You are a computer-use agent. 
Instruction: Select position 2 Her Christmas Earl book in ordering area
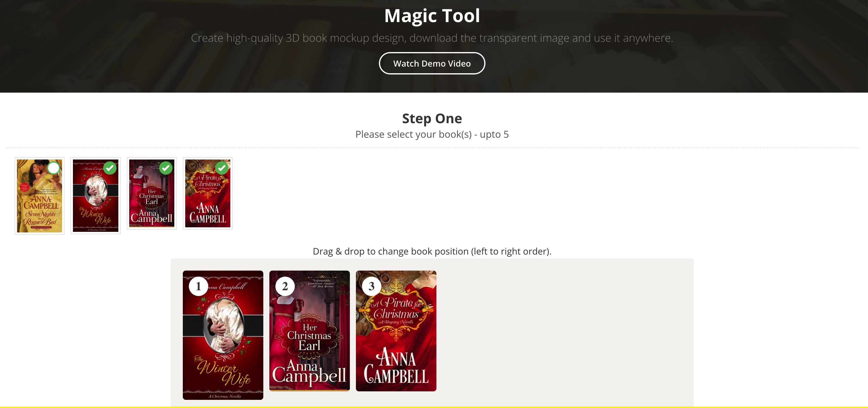[310, 331]
